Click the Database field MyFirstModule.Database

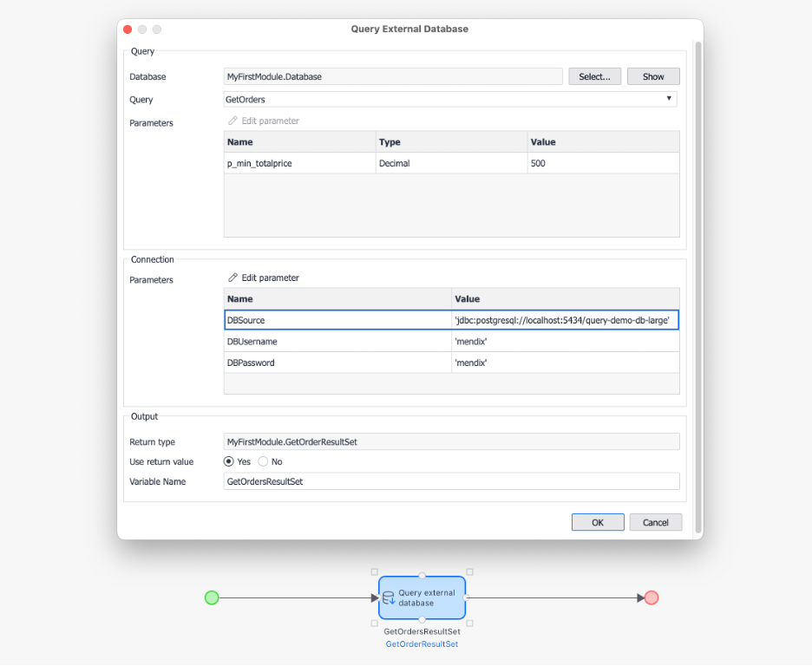coord(393,76)
